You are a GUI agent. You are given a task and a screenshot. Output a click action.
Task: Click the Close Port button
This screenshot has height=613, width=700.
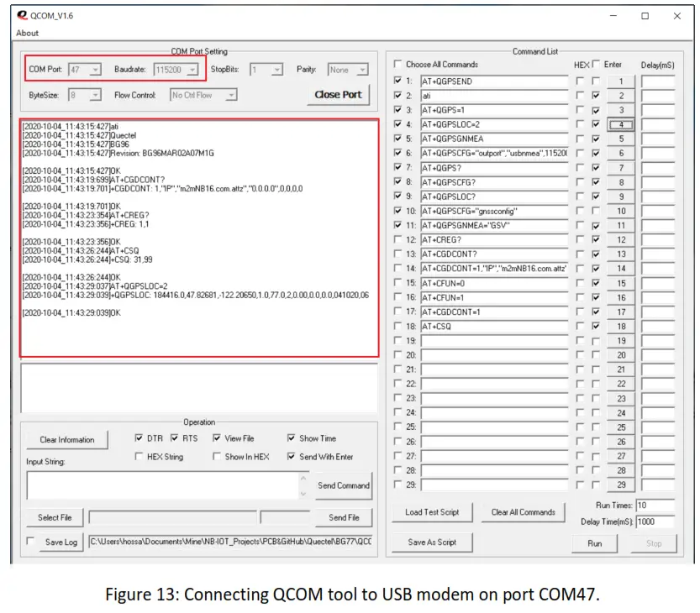point(337,95)
